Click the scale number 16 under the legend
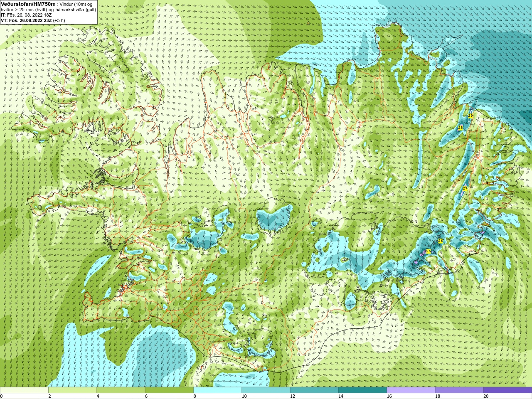Screen dimensions: 532x399 (389, 396)
